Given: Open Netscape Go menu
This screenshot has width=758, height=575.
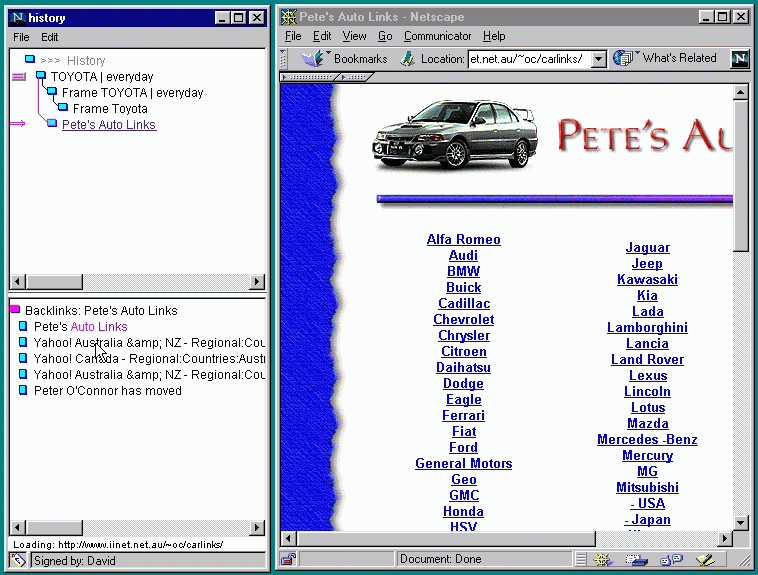Looking at the screenshot, I should point(385,36).
